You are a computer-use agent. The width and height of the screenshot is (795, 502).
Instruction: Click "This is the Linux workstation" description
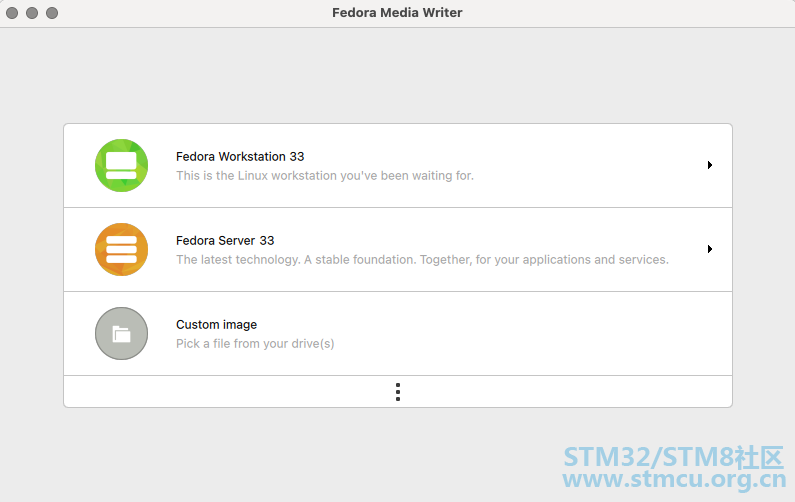tap(324, 175)
